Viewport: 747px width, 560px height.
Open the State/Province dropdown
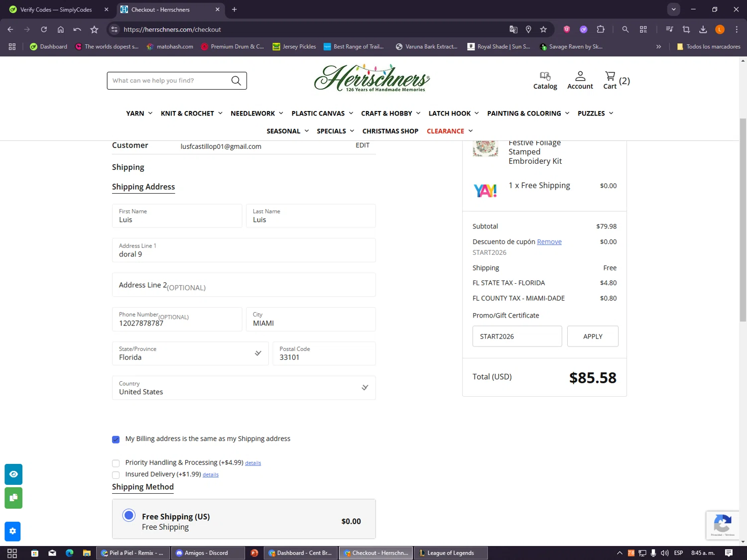point(190,353)
